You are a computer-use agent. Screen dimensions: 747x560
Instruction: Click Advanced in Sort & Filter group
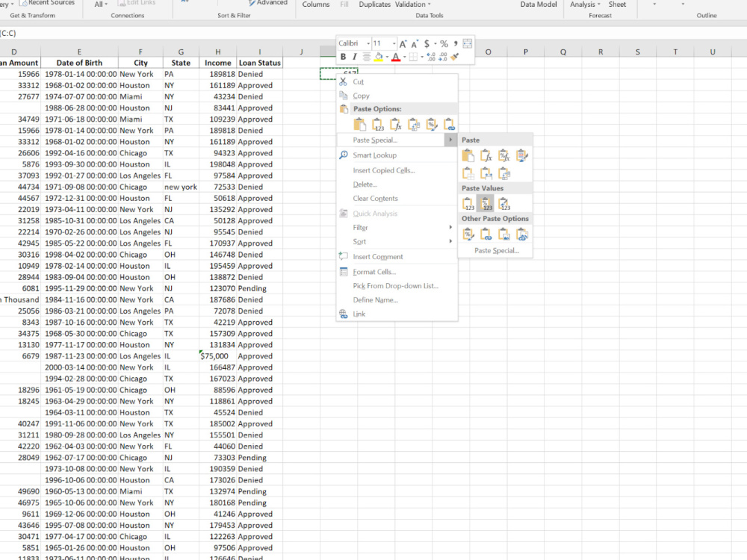point(267,3)
